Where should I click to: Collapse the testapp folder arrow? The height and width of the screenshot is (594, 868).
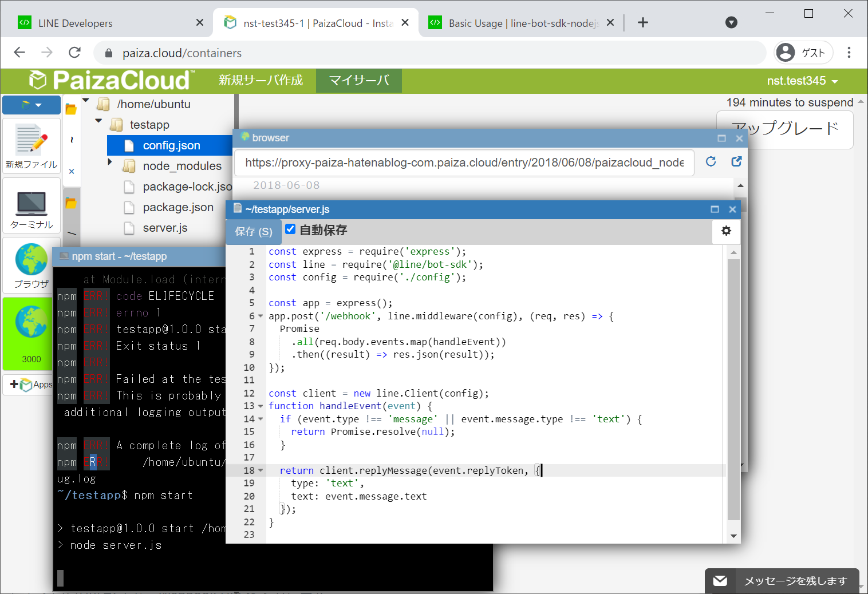click(x=98, y=121)
